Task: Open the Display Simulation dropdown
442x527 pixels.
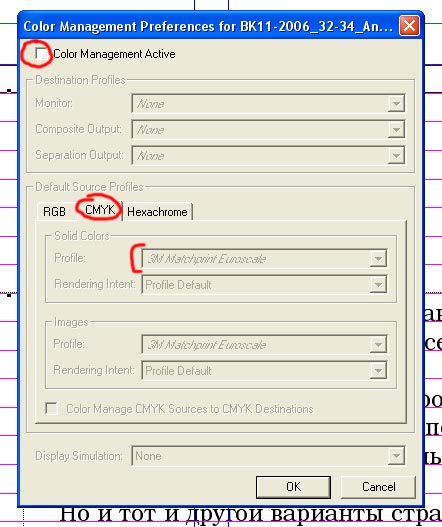Action: 268,456
